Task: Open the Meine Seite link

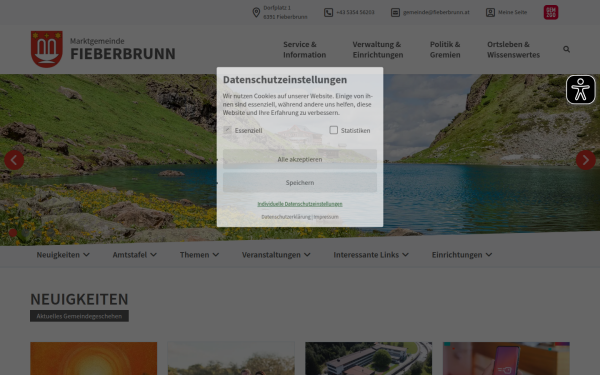Action: (x=512, y=12)
